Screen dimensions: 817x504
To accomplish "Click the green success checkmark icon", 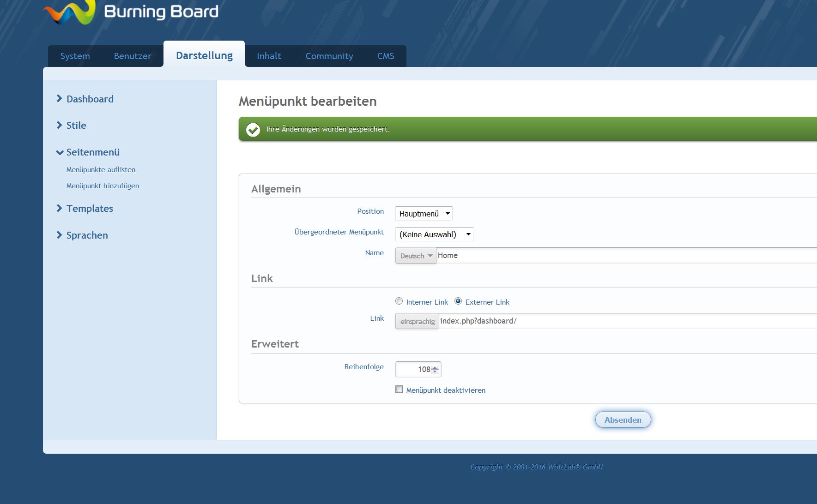I will pos(253,130).
